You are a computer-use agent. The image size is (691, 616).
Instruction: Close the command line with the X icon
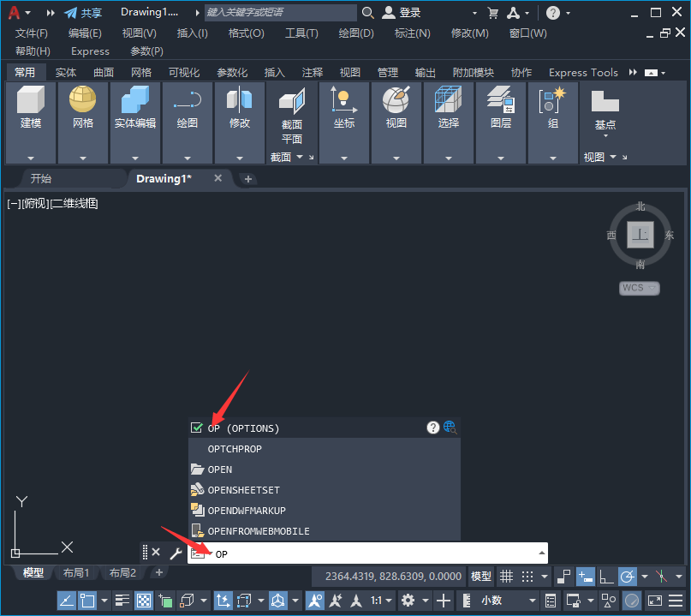(156, 552)
